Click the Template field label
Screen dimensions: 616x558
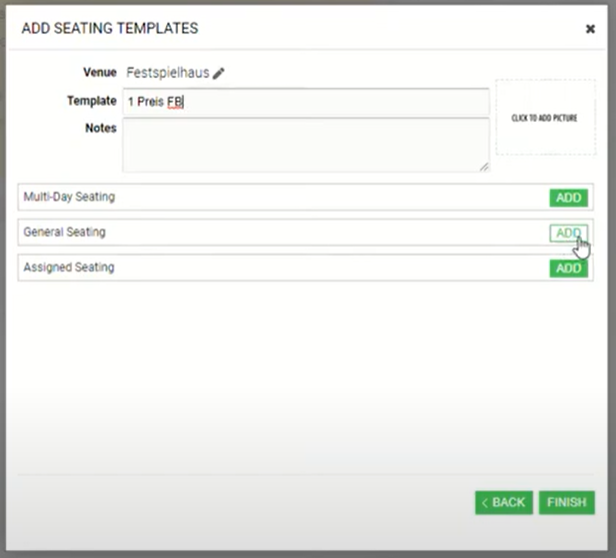(92, 101)
